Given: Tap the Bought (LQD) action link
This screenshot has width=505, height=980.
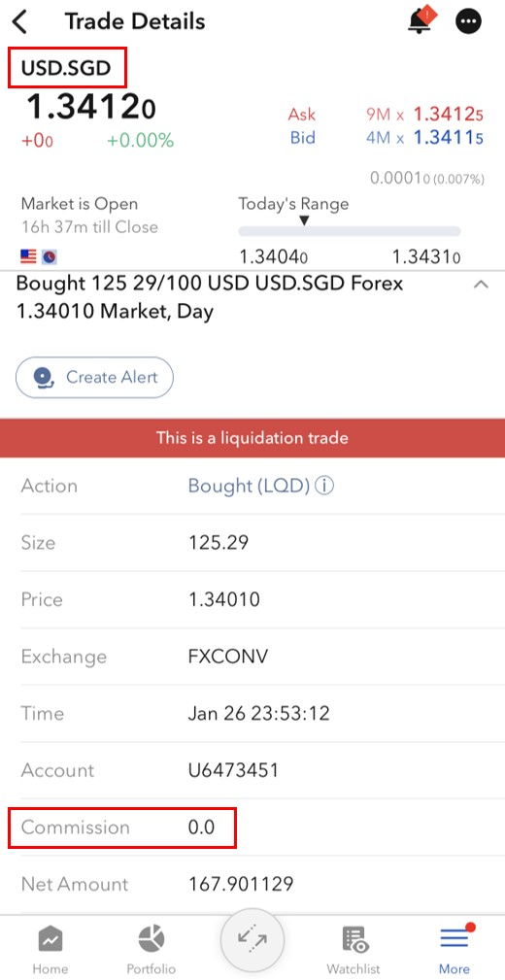Looking at the screenshot, I should (x=249, y=486).
